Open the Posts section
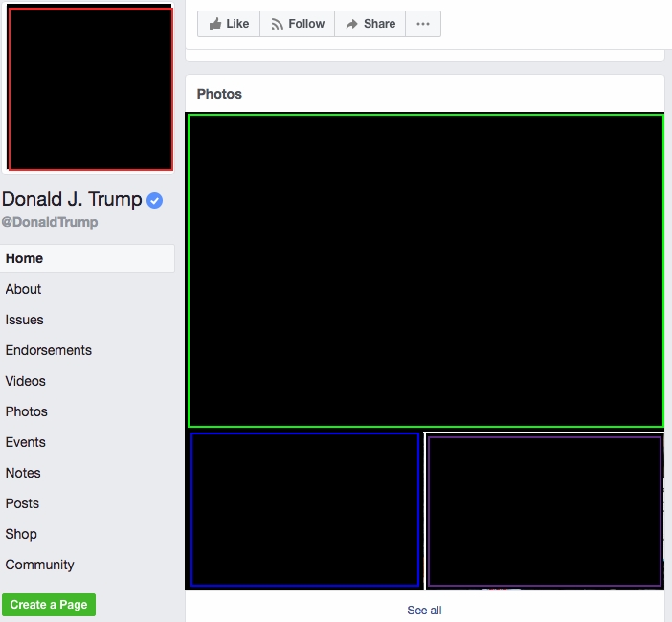 (22, 503)
